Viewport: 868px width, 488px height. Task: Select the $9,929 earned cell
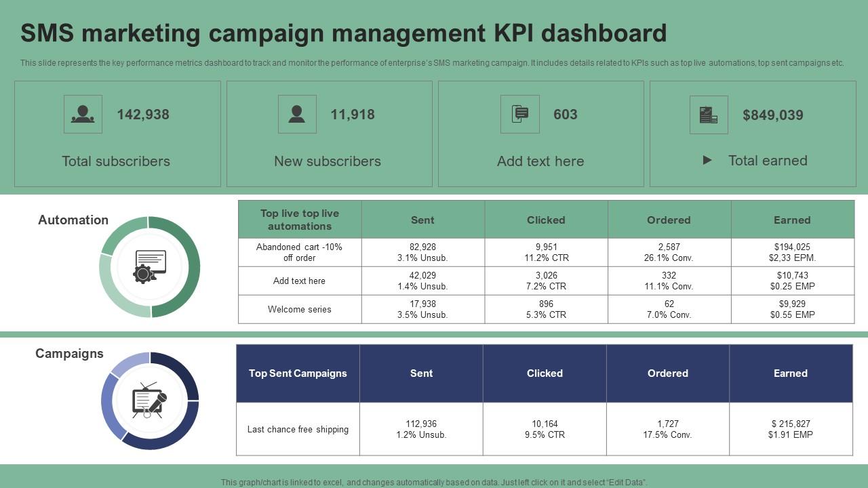[792, 309]
